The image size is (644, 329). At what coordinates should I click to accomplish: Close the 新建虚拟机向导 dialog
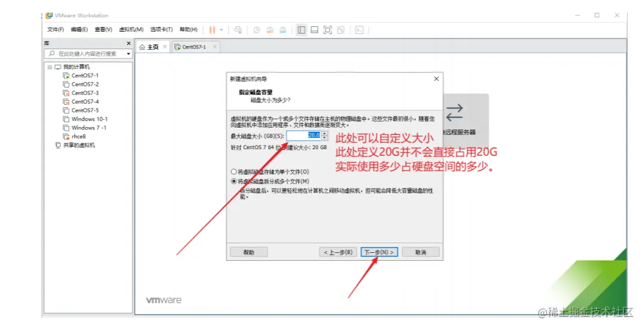pos(436,79)
